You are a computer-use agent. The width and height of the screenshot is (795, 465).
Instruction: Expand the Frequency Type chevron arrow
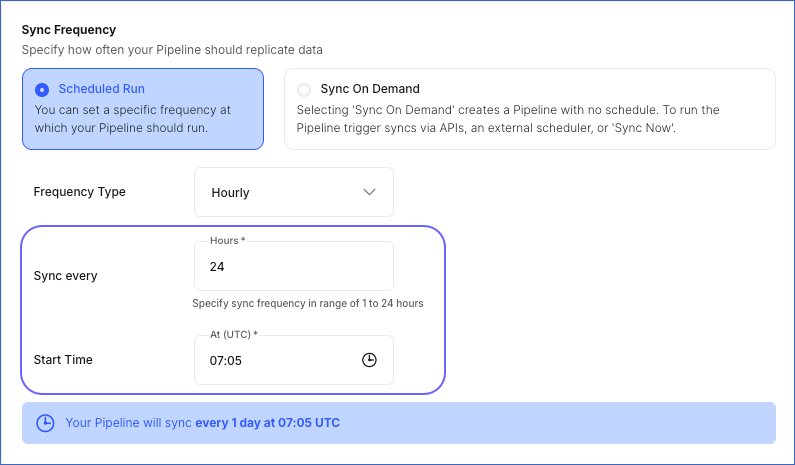(369, 192)
